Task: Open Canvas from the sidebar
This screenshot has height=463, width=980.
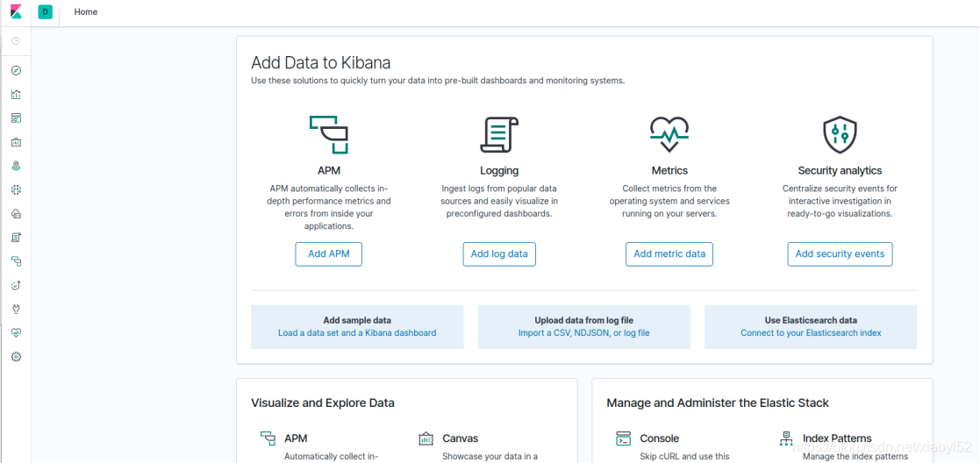Action: (x=17, y=142)
